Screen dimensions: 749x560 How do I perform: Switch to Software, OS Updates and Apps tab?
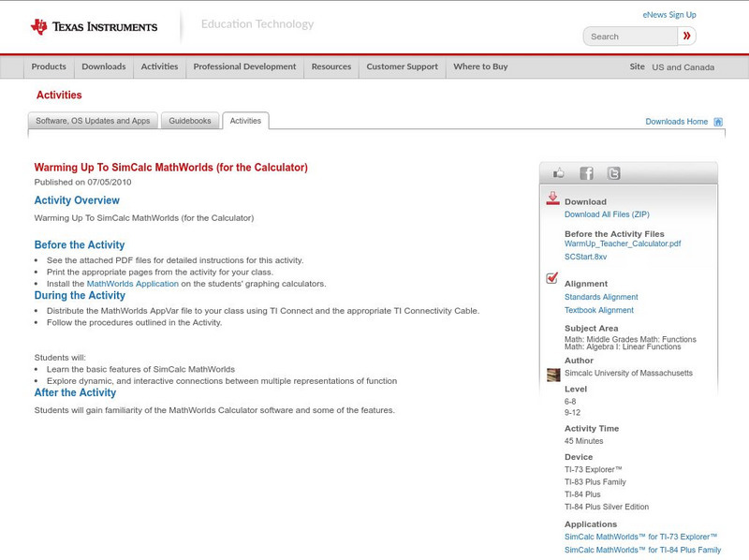click(93, 121)
